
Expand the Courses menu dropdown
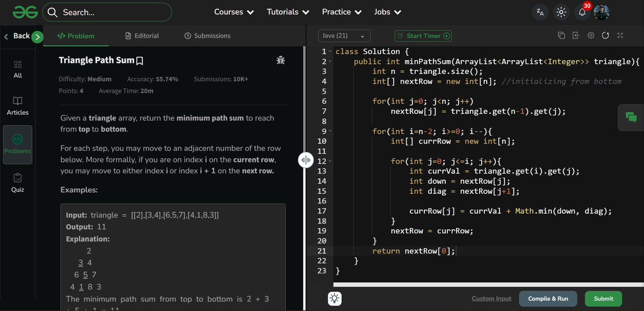[x=234, y=11]
